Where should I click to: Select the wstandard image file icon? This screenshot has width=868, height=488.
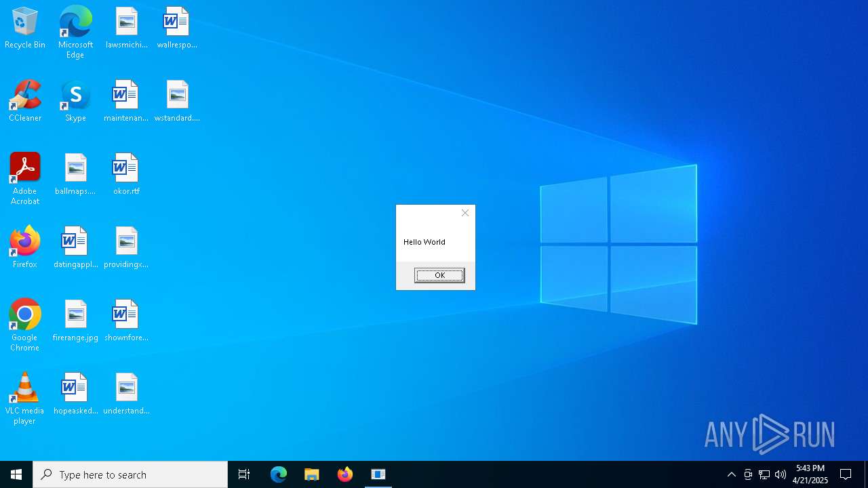(176, 102)
